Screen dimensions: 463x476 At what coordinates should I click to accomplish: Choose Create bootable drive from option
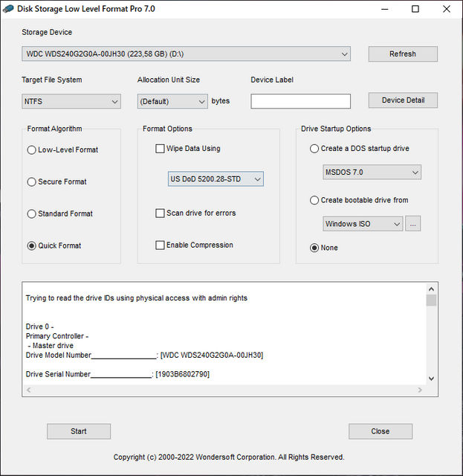pyautogui.click(x=314, y=201)
